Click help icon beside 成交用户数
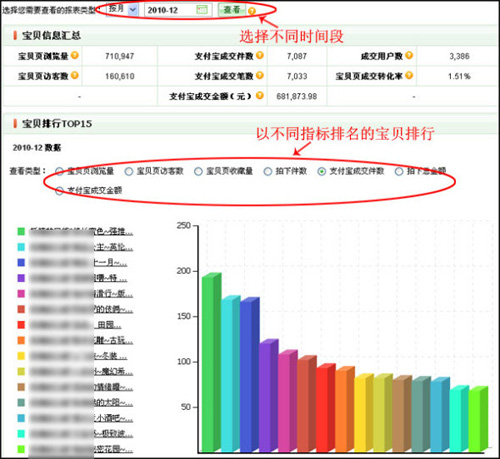This screenshot has height=459, width=500. click(409, 55)
